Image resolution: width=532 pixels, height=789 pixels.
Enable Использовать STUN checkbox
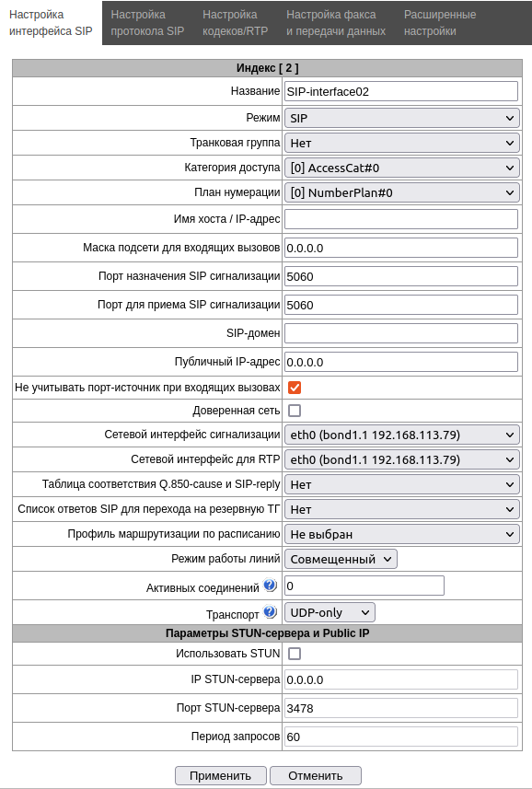[x=295, y=654]
